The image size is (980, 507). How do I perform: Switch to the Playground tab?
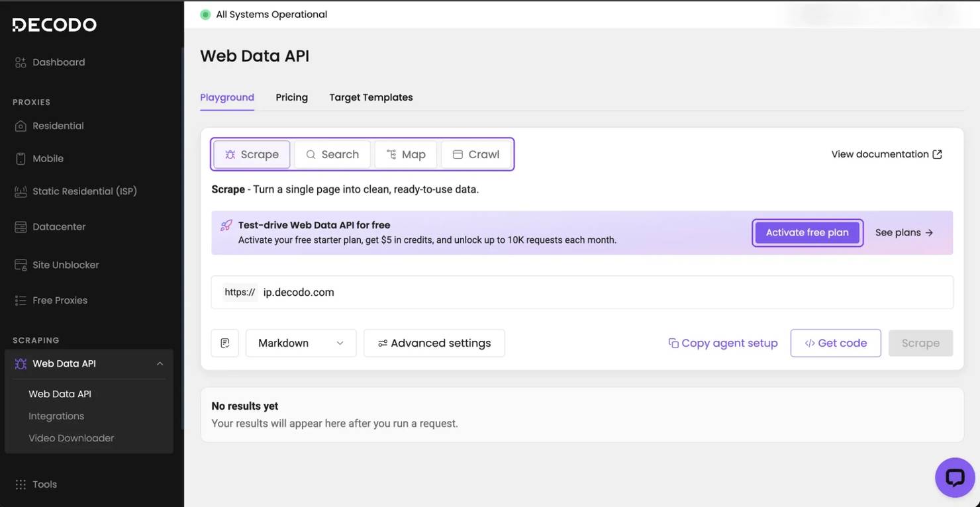point(227,97)
